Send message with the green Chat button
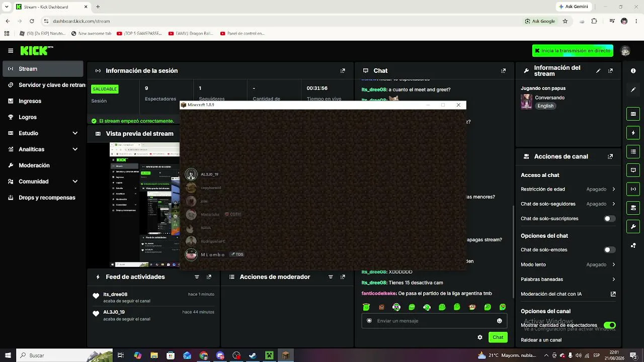Screen dimensions: 644x362 (498, 337)
